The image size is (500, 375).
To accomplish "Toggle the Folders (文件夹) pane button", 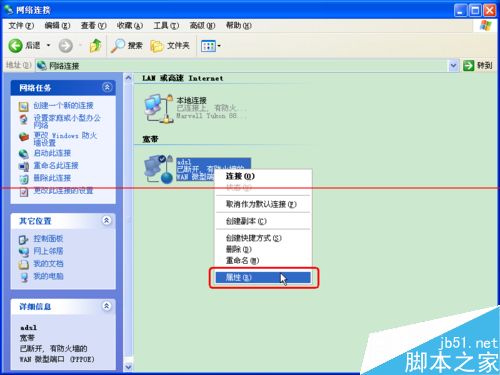I will click(x=170, y=46).
